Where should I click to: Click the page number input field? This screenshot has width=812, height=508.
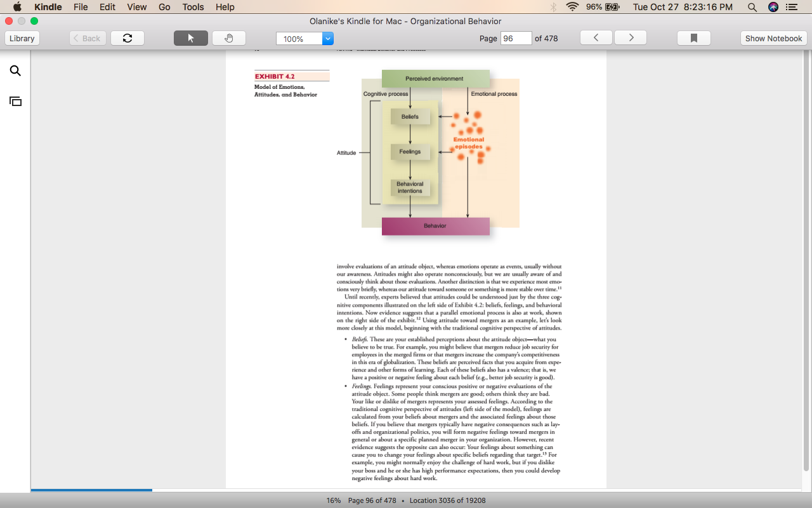(516, 38)
